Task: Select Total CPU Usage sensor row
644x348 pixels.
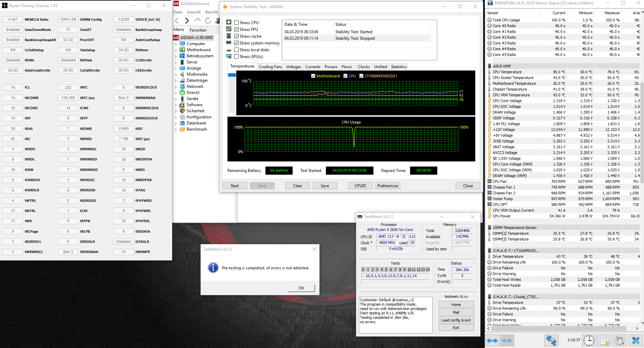Action: coord(564,20)
